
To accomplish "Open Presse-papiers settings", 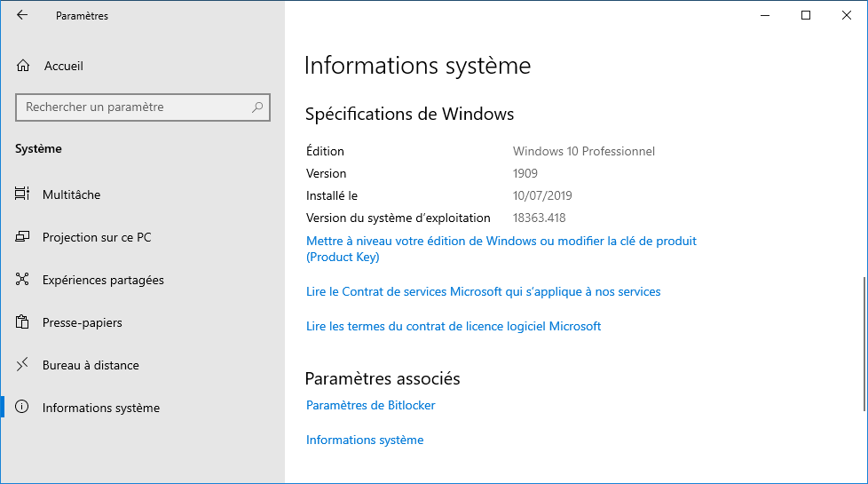I will pos(83,323).
